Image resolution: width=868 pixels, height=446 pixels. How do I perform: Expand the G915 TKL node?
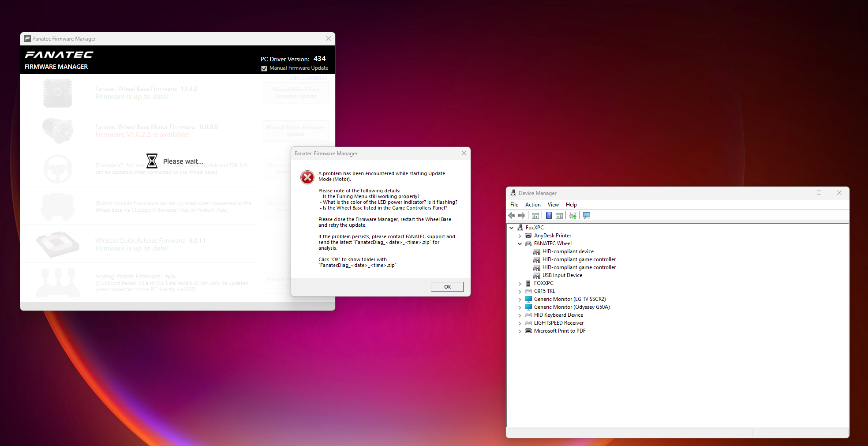[520, 292]
